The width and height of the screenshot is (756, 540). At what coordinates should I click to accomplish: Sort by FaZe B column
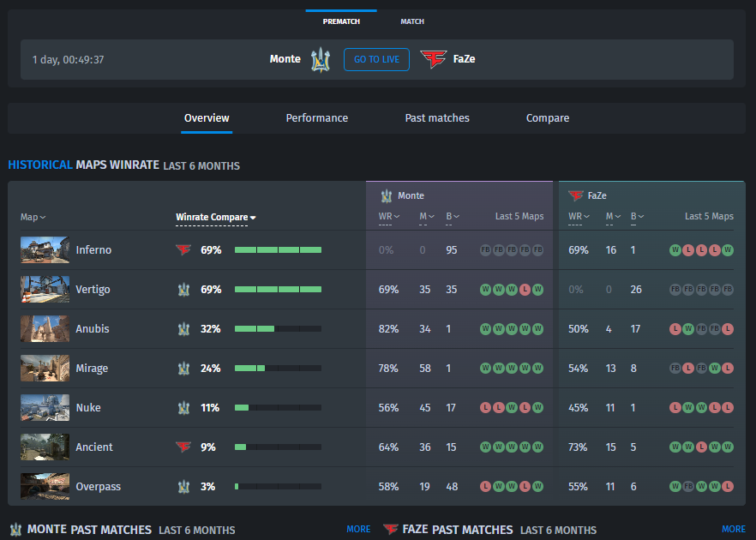tap(638, 217)
